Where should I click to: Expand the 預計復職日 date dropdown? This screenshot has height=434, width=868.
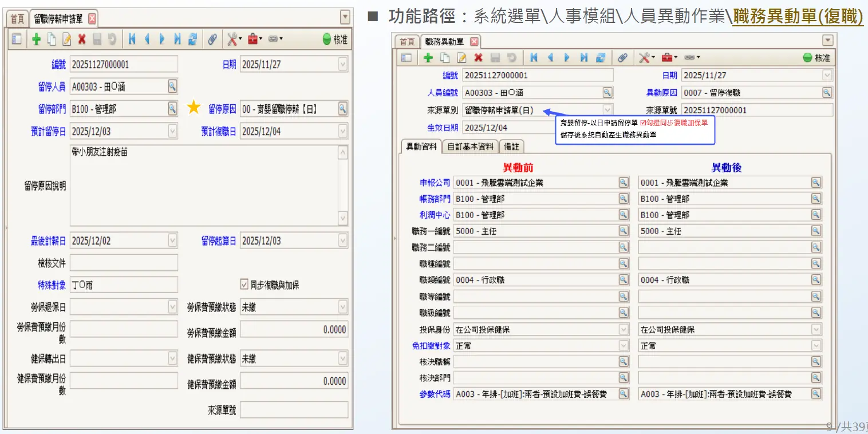coord(342,131)
